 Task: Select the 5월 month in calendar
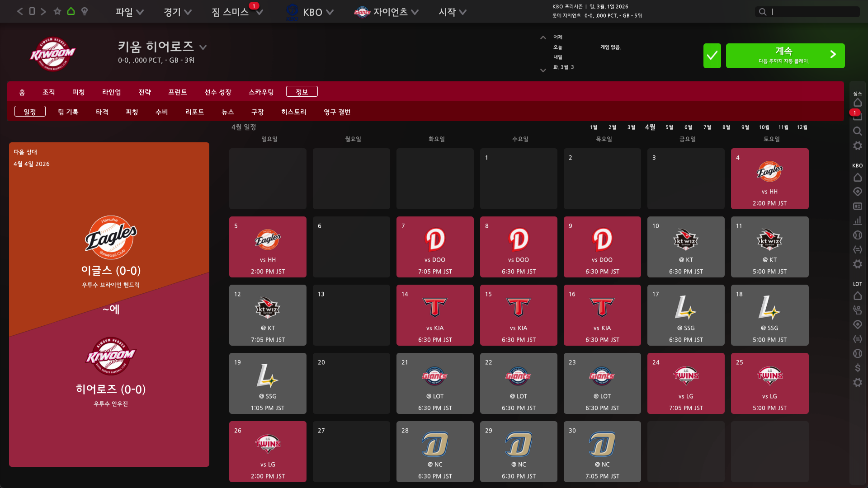pos(669,127)
